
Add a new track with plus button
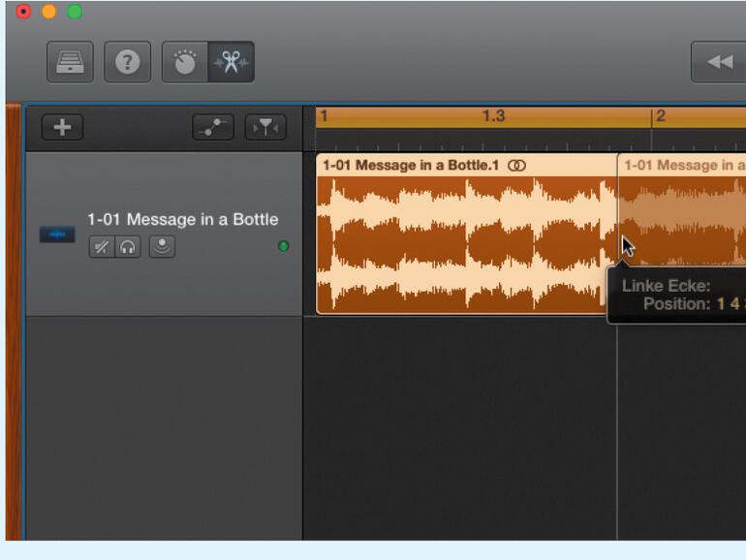pyautogui.click(x=62, y=127)
